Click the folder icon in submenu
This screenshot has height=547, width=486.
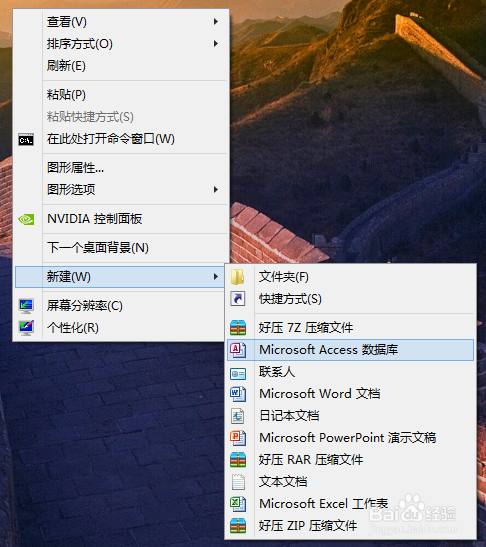(238, 277)
